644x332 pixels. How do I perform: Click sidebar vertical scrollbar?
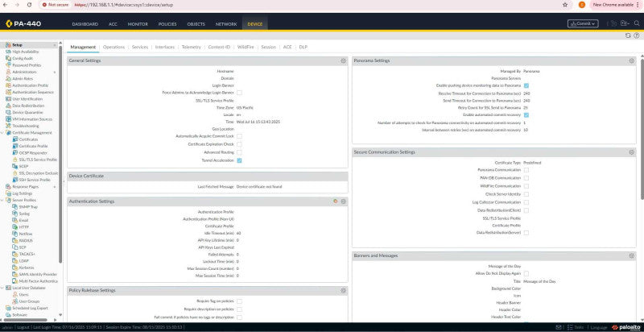tap(61, 154)
